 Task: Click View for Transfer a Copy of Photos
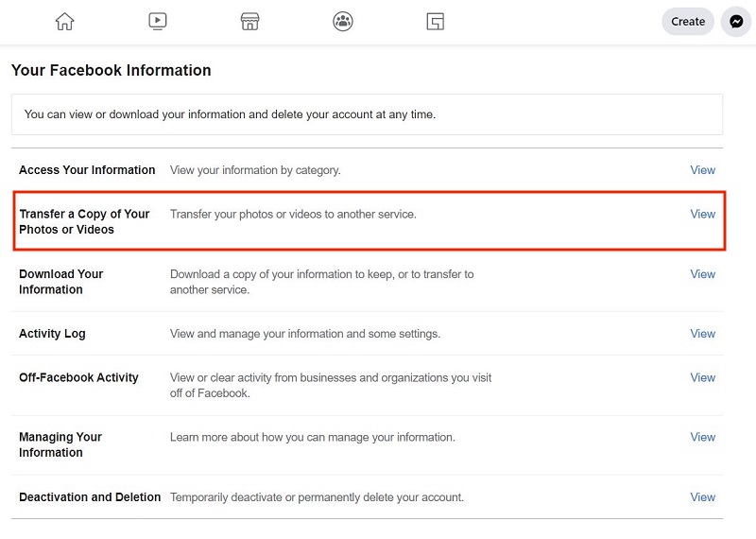(702, 214)
